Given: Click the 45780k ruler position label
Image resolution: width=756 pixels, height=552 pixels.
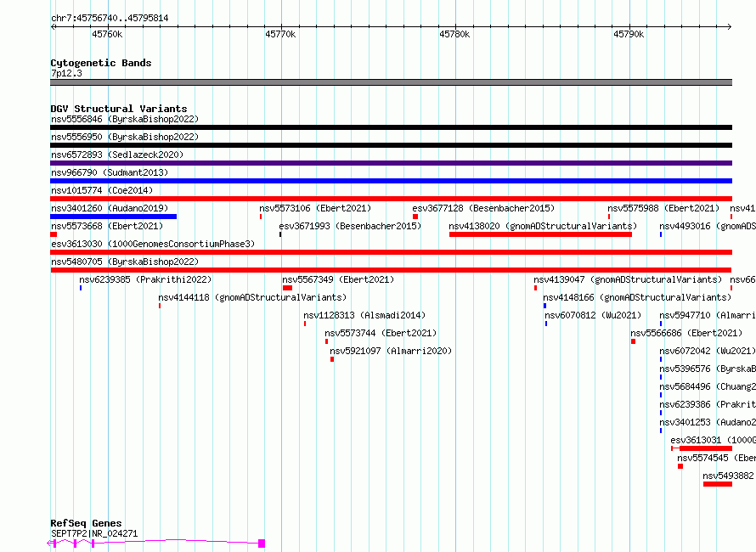Looking at the screenshot, I should coord(454,34).
